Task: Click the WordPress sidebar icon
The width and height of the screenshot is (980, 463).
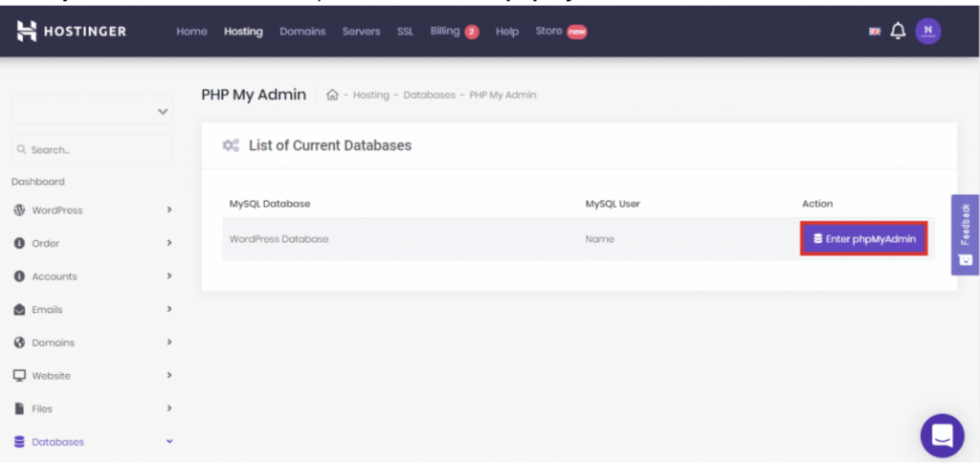Action: tap(19, 209)
